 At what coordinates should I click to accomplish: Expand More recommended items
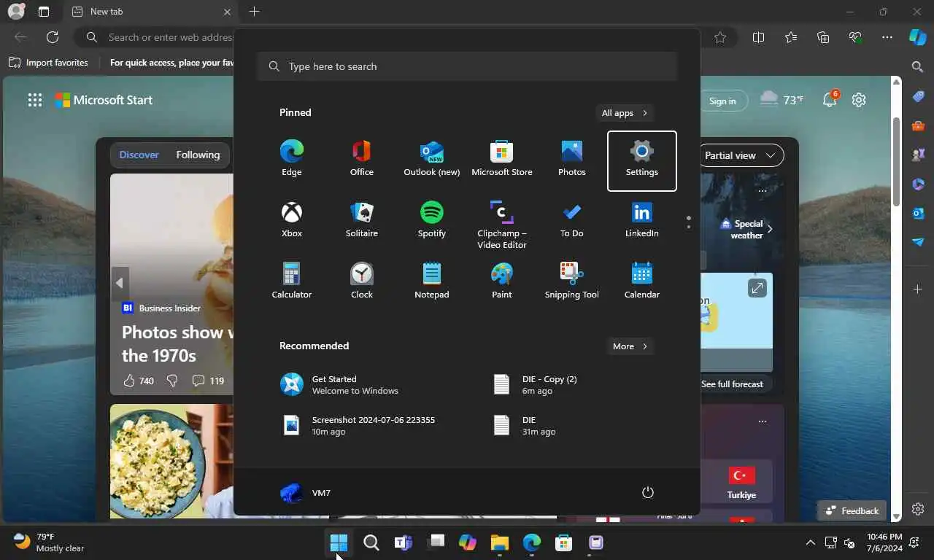pos(630,346)
